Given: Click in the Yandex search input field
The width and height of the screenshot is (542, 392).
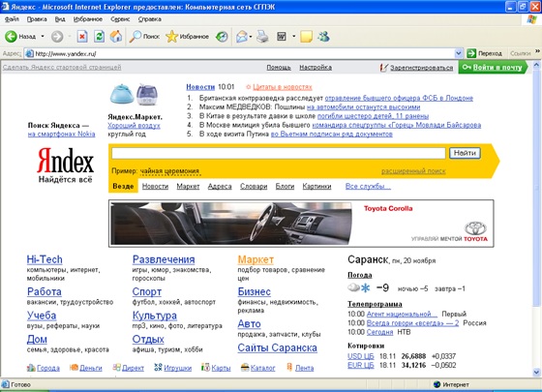Looking at the screenshot, I should (x=279, y=153).
